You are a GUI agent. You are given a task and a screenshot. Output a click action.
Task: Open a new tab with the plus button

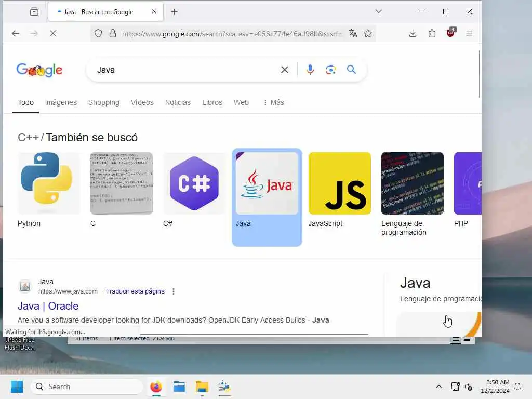point(175,12)
